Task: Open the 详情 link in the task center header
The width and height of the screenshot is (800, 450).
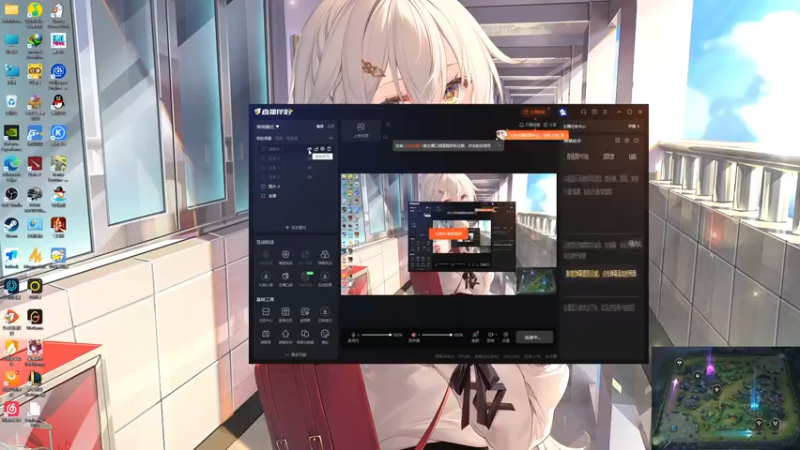Action: pos(634,126)
